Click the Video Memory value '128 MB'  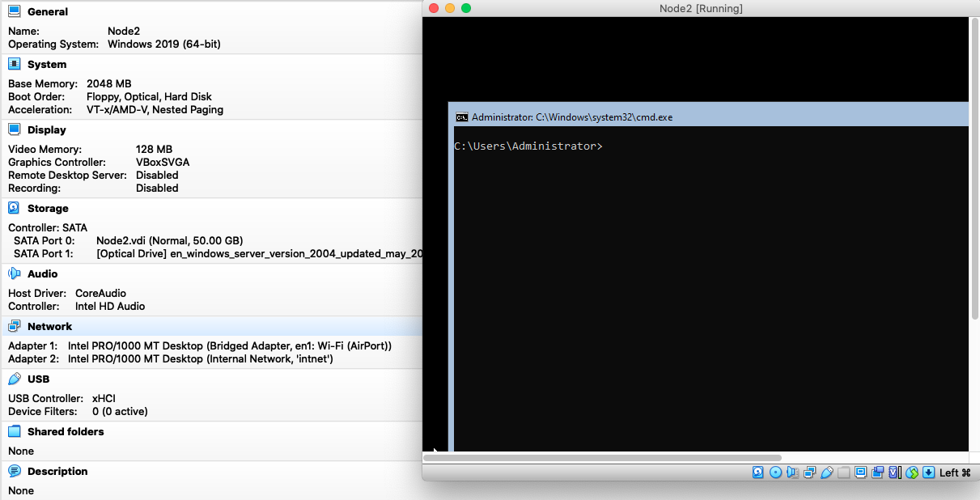154,150
